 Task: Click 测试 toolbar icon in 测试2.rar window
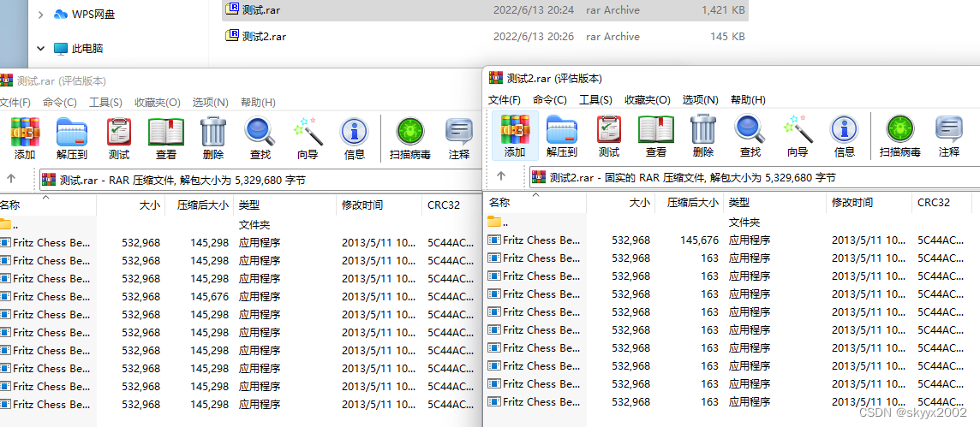click(x=609, y=136)
